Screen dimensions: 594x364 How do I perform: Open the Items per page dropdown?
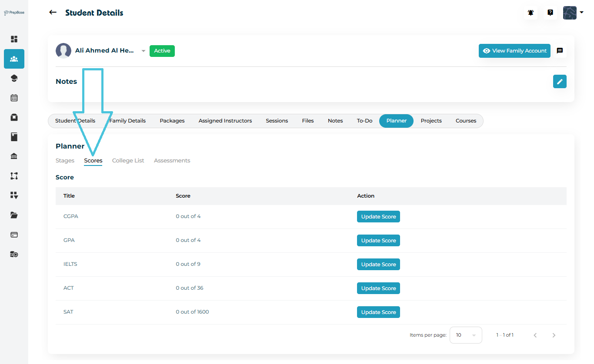tap(465, 335)
